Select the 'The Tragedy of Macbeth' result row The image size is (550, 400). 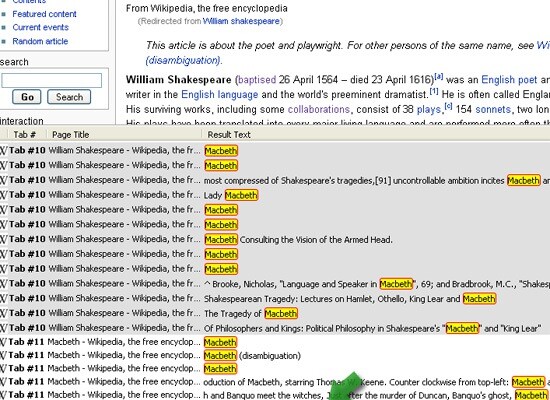coord(275,313)
